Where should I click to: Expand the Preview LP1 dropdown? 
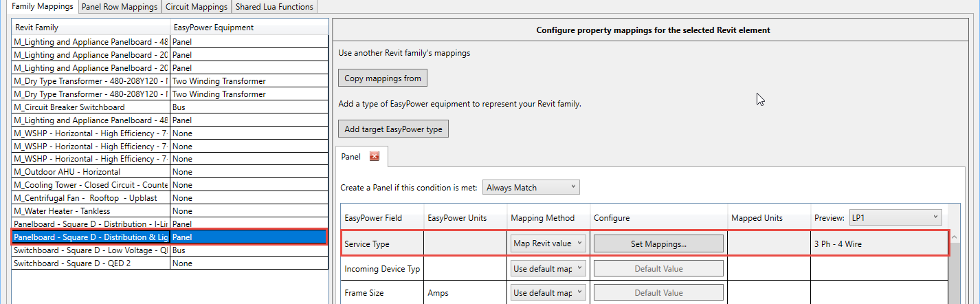click(x=895, y=217)
